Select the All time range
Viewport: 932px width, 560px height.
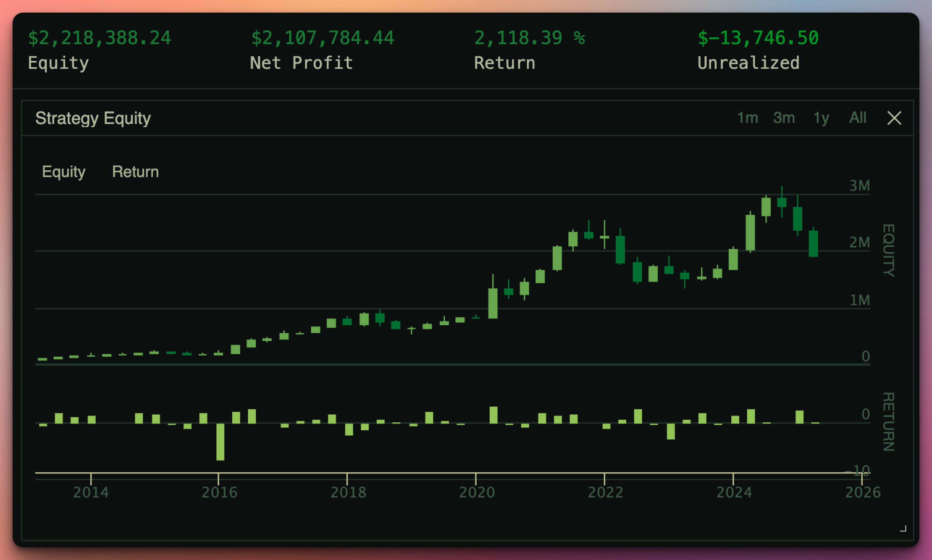(x=858, y=118)
